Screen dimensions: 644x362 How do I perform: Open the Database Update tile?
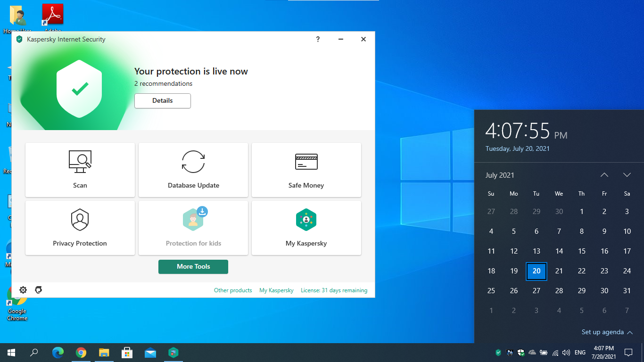pyautogui.click(x=193, y=170)
